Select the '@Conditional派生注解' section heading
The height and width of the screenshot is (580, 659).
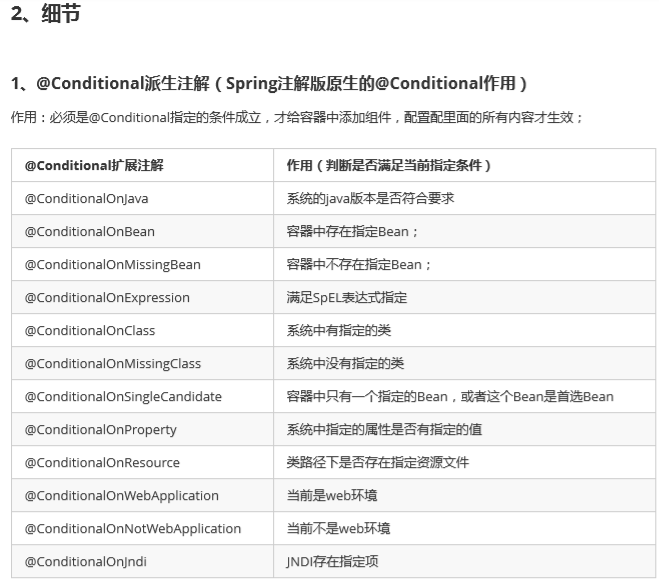tap(269, 83)
